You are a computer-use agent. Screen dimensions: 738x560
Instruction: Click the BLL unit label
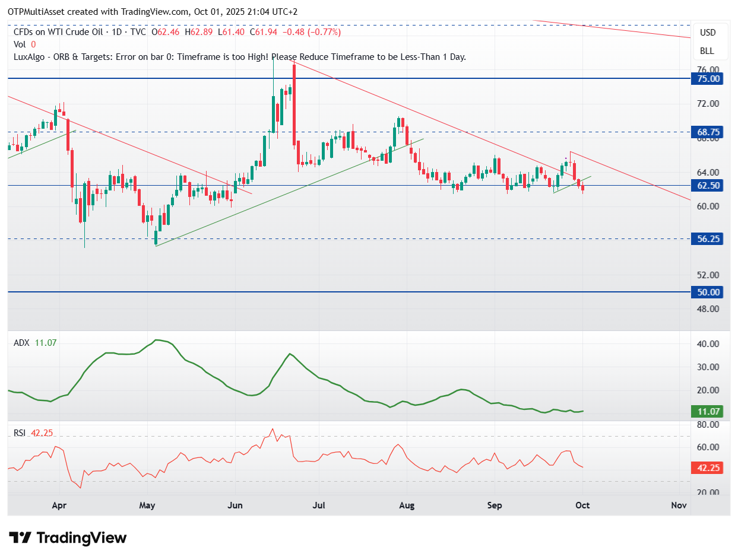707,51
